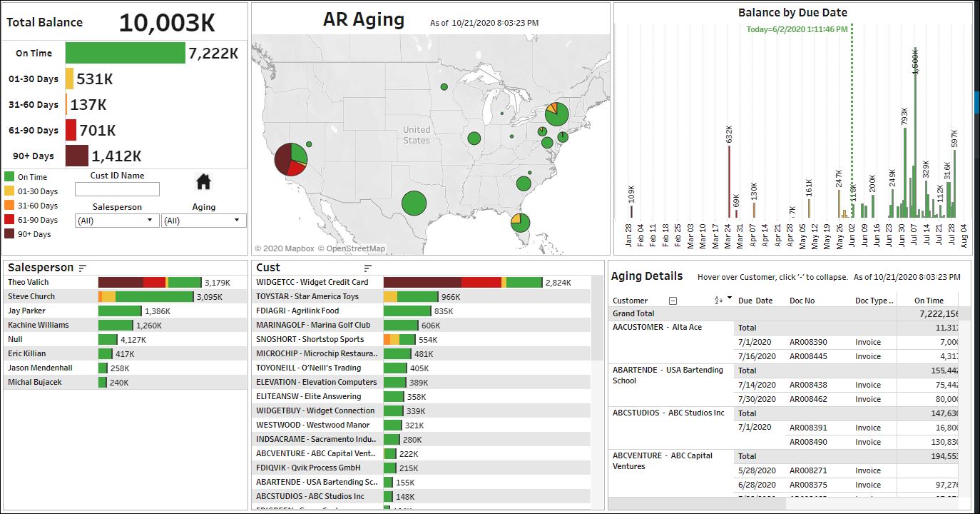980x514 pixels.
Task: Click the Home icon button
Action: click(203, 182)
